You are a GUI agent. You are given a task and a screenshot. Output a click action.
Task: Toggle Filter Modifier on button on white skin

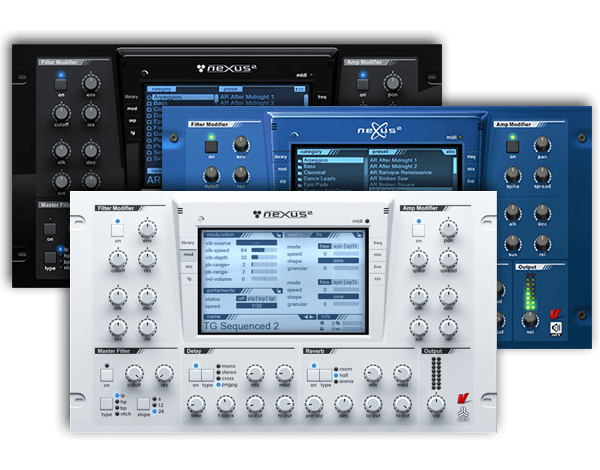pyautogui.click(x=117, y=230)
